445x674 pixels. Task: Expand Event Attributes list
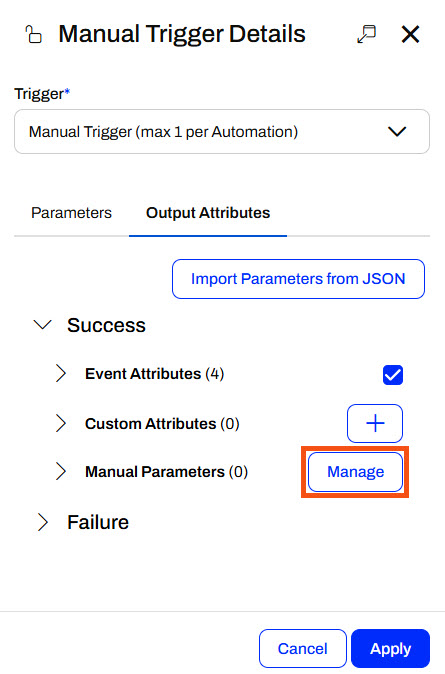(61, 374)
